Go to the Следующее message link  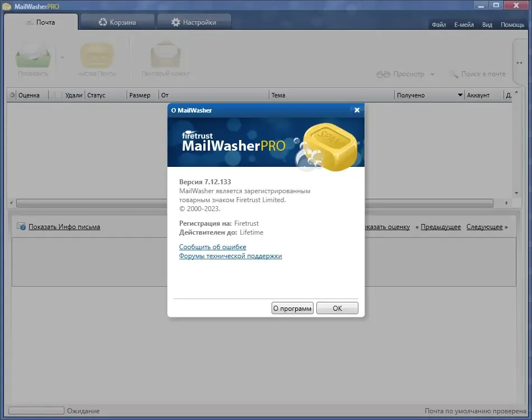pos(484,227)
